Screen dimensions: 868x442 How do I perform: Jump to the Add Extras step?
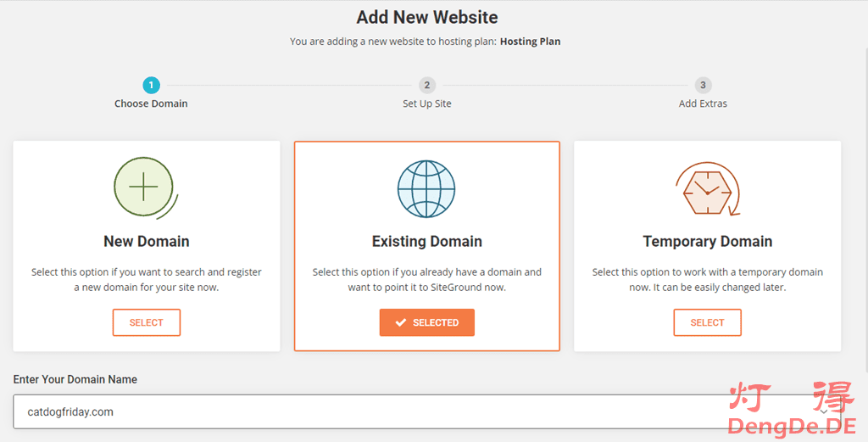click(x=703, y=104)
